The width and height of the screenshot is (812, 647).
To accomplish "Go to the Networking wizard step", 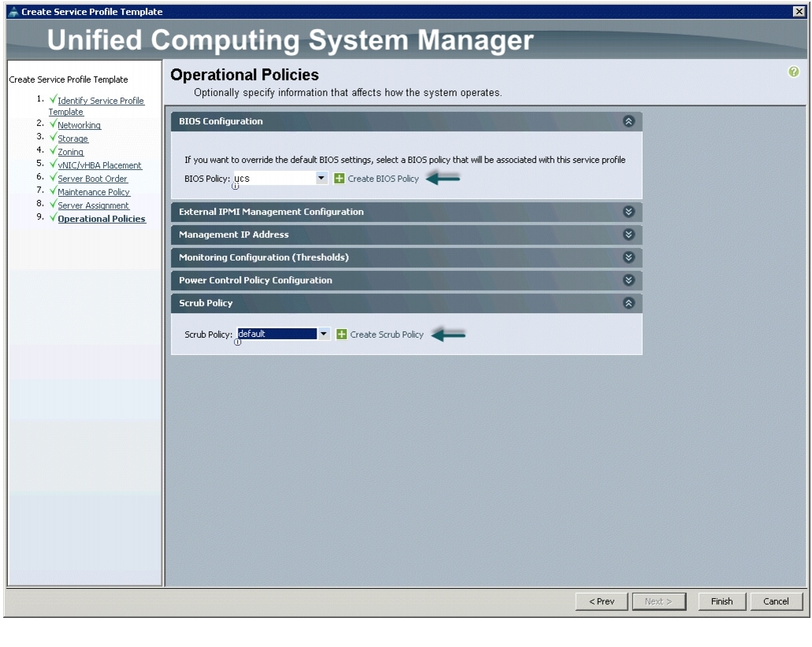I will point(79,125).
